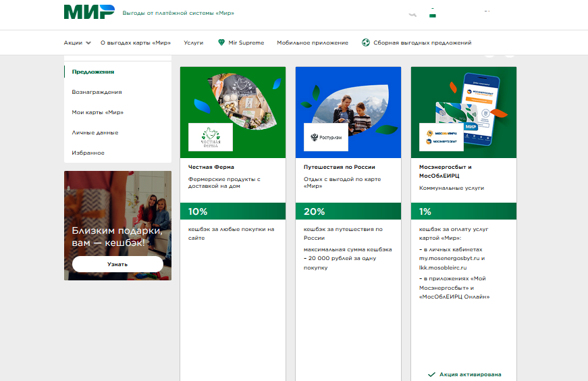Click the checkmark next to Акция активирована
588x381 pixels.
click(x=431, y=374)
